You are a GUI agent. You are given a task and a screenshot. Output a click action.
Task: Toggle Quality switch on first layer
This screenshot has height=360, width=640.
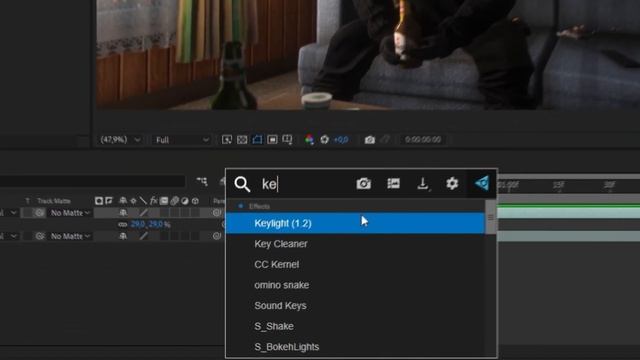143,213
